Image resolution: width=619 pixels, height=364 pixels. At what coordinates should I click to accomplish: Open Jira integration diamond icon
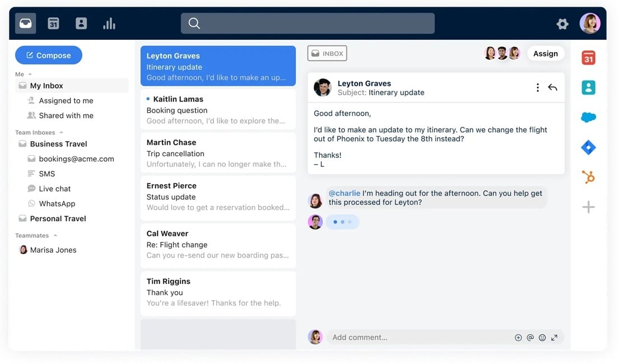click(x=588, y=147)
